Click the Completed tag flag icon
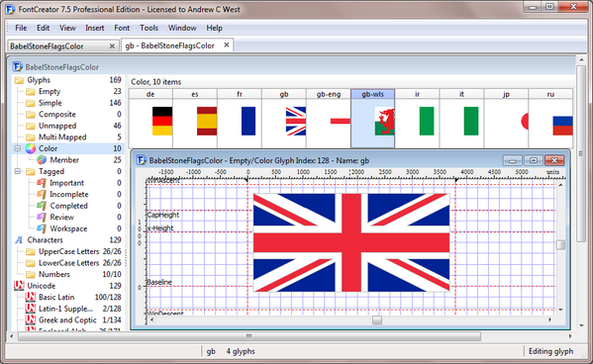This screenshot has height=364, width=593. (x=42, y=206)
